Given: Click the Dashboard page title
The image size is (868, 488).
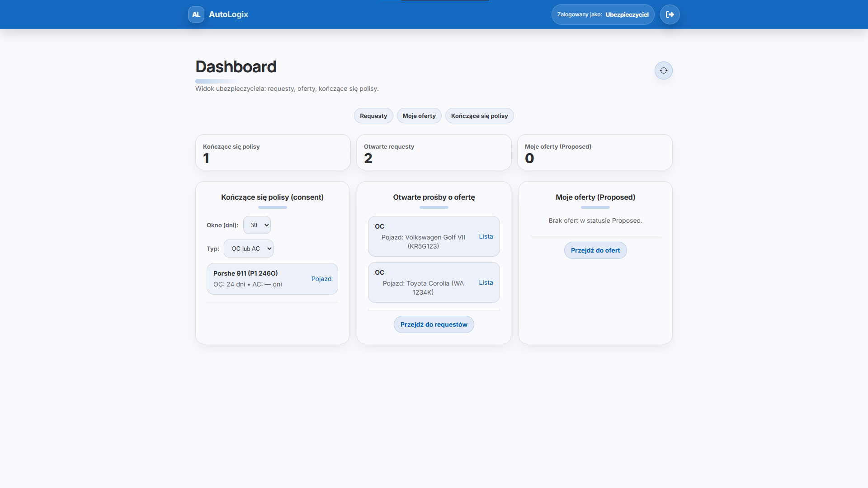Looking at the screenshot, I should (x=236, y=67).
